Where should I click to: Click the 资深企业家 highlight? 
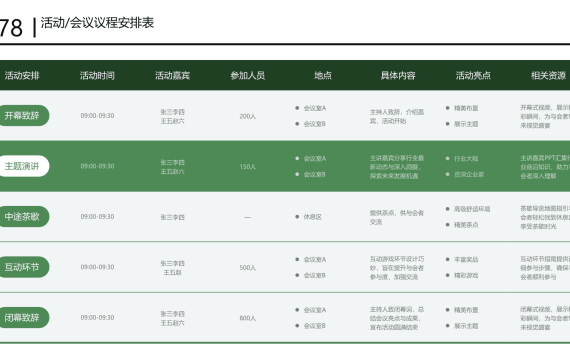click(469, 175)
